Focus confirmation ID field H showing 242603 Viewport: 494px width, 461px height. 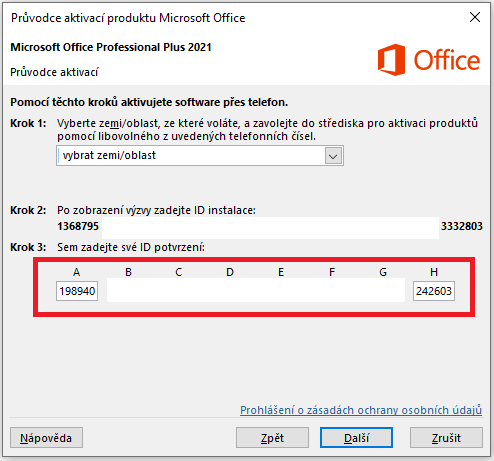pyautogui.click(x=434, y=291)
